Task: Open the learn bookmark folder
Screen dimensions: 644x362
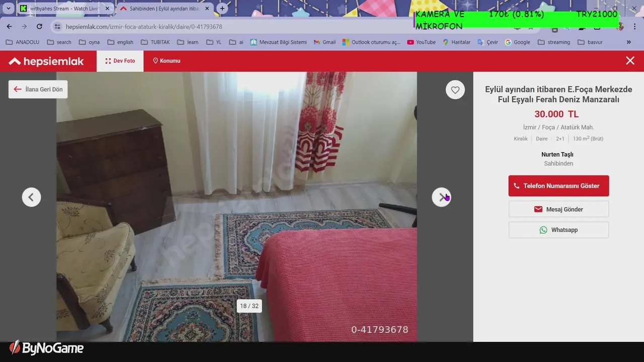Action: (x=188, y=42)
